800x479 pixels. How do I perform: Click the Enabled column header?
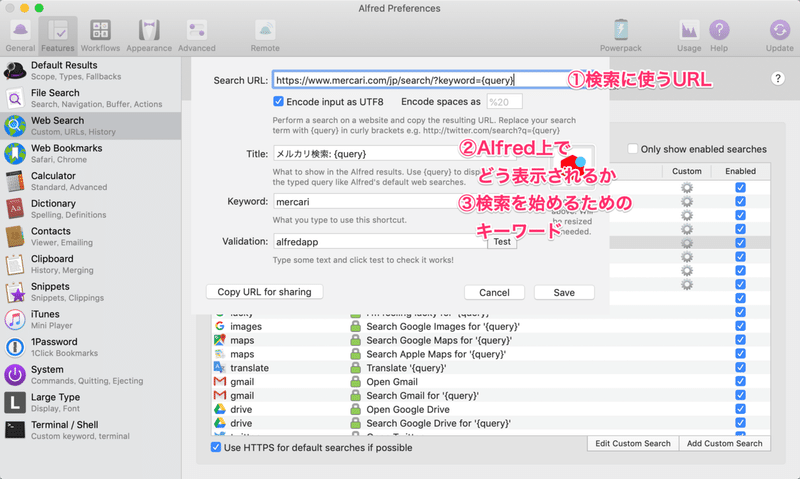point(740,171)
